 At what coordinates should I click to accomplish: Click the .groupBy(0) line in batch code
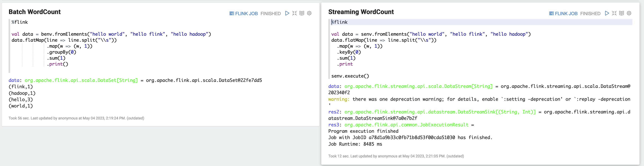(x=62, y=52)
